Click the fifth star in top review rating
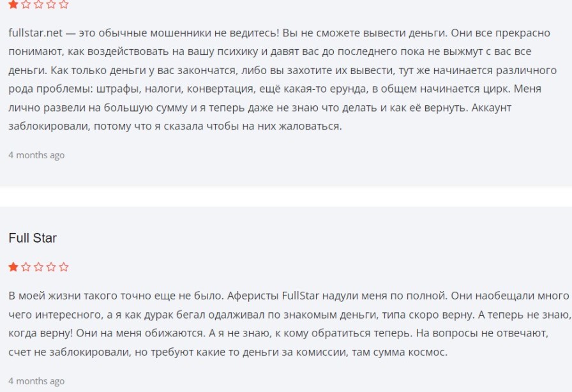 pos(63,4)
